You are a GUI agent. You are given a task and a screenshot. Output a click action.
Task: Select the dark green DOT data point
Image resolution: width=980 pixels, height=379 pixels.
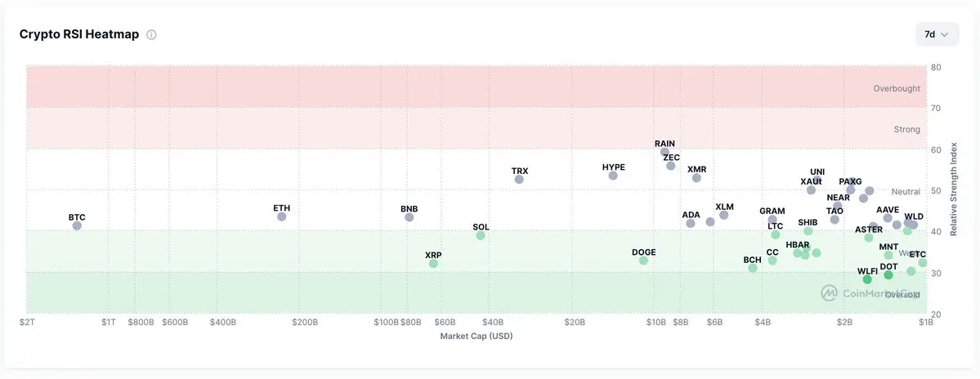(888, 274)
